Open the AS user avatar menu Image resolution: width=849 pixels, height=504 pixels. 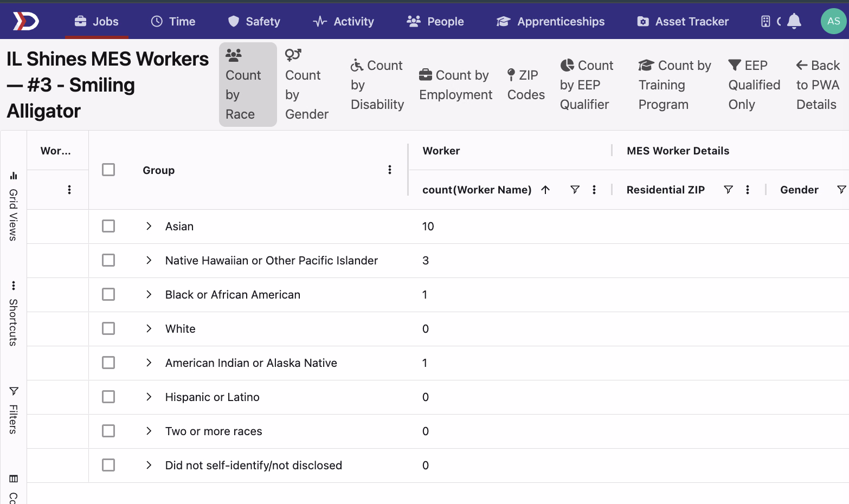point(833,21)
